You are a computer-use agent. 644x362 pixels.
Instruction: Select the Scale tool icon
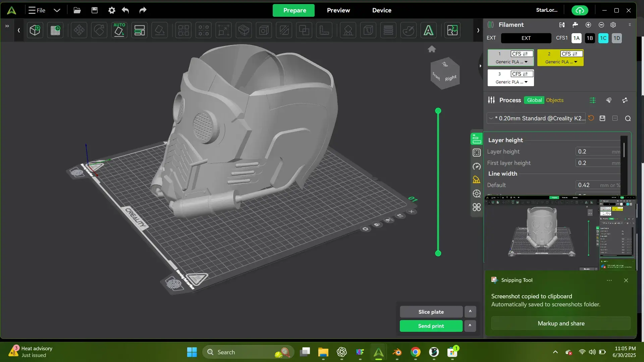[224, 30]
